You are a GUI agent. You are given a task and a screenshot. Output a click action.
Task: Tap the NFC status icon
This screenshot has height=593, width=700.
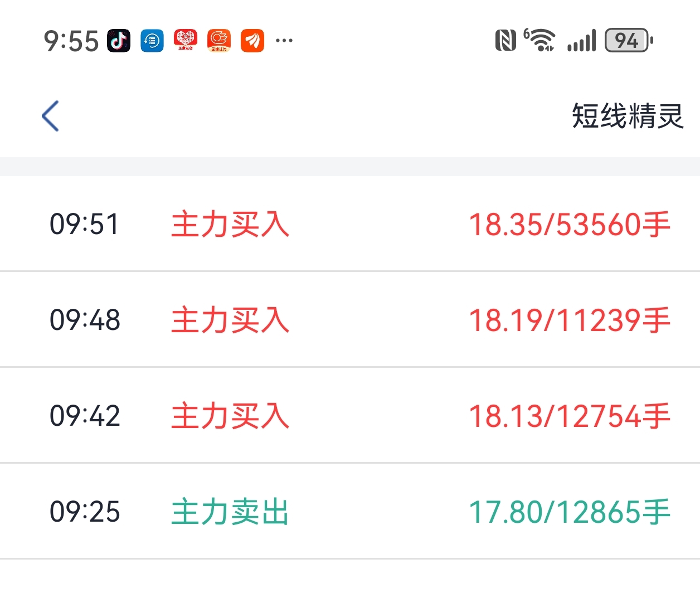coord(505,40)
